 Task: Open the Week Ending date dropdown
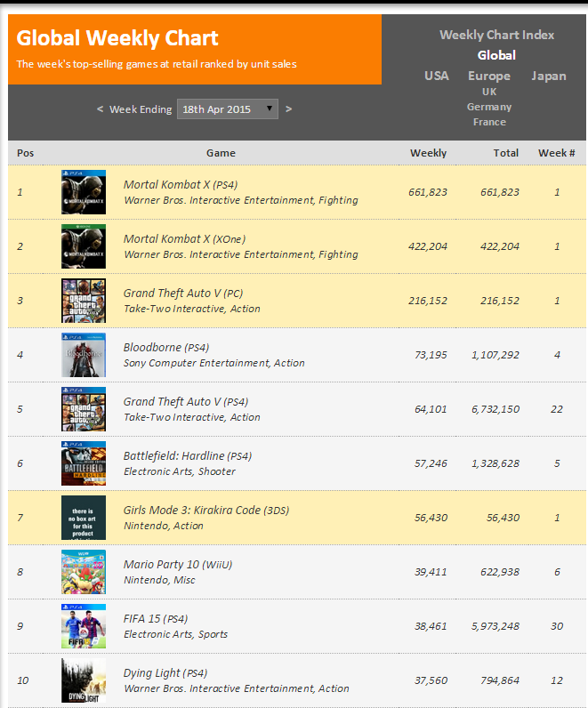tap(228, 109)
